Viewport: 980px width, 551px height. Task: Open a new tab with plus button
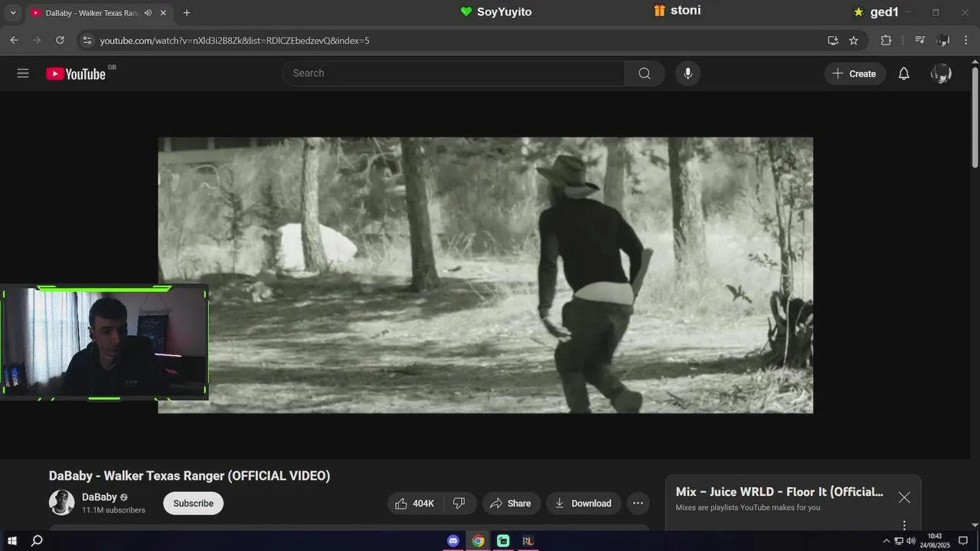pyautogui.click(x=187, y=13)
